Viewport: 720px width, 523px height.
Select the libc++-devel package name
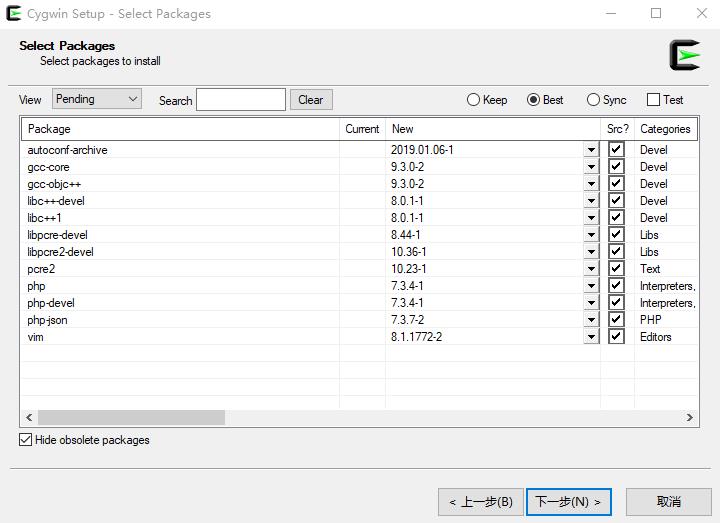pos(56,201)
